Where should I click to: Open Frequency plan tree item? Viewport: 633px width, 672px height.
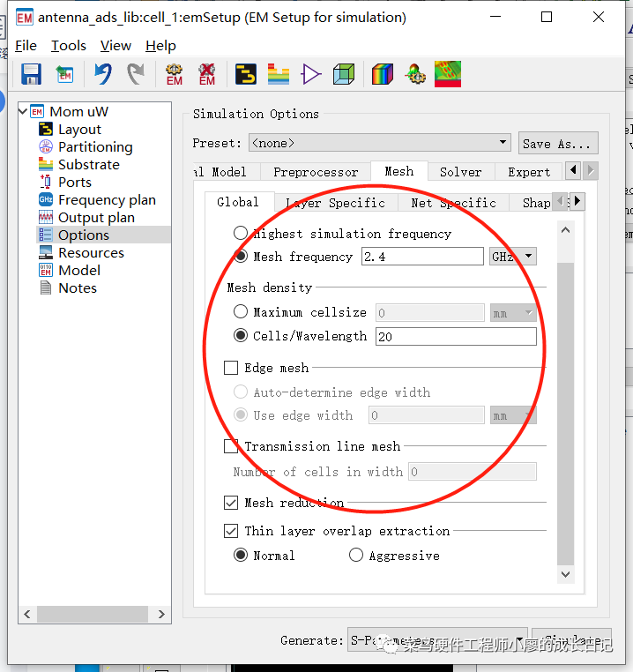coord(107,199)
